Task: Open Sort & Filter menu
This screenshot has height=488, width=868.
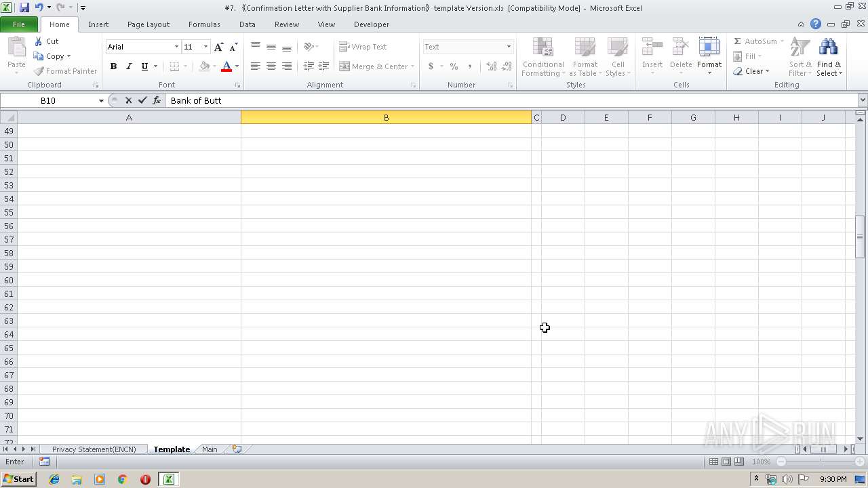Action: click(x=800, y=57)
